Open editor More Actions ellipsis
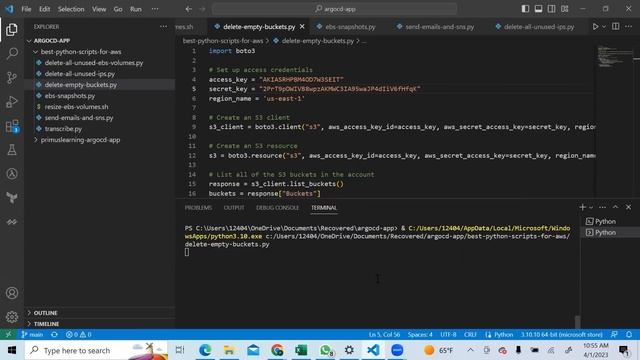 tap(629, 27)
